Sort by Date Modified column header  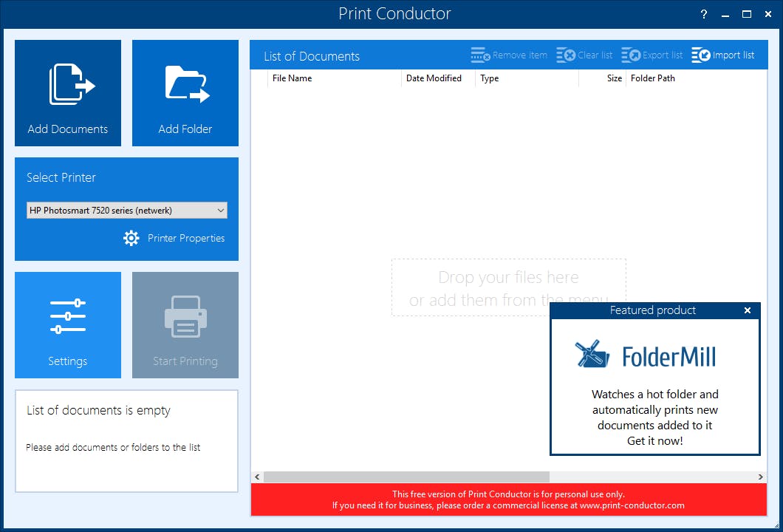click(438, 78)
